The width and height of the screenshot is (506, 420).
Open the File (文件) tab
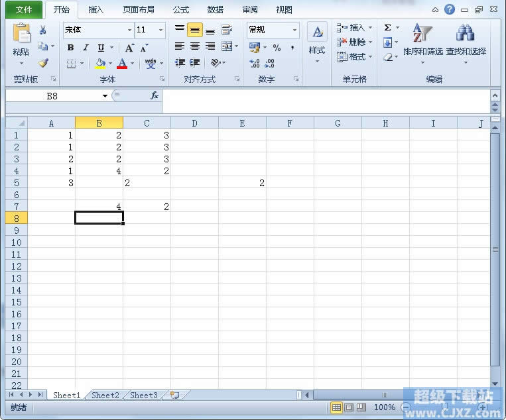pyautogui.click(x=24, y=10)
